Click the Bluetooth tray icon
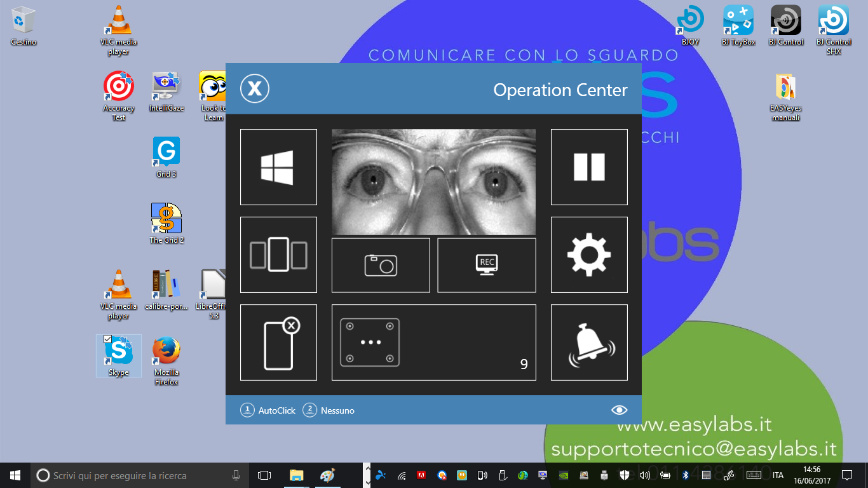The height and width of the screenshot is (488, 868). tap(686, 475)
